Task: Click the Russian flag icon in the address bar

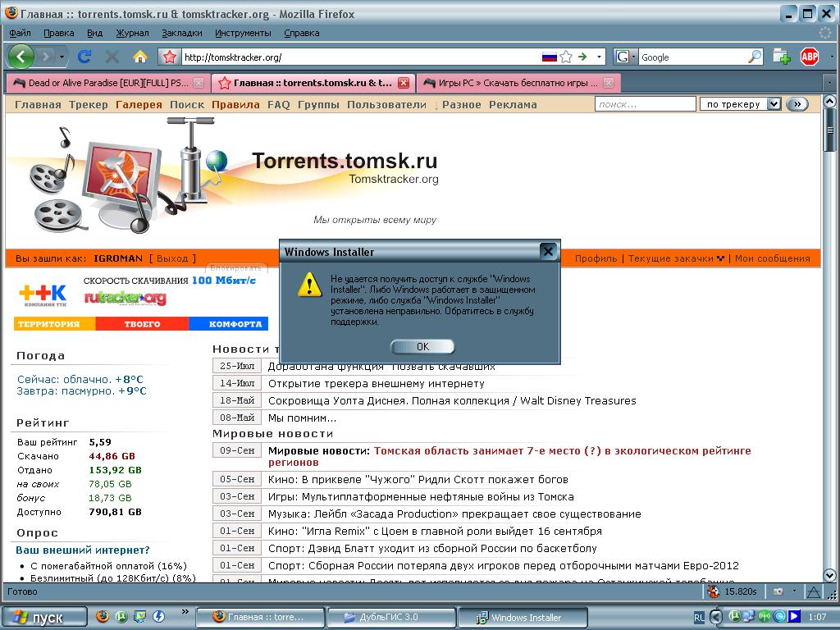Action: 549,57
